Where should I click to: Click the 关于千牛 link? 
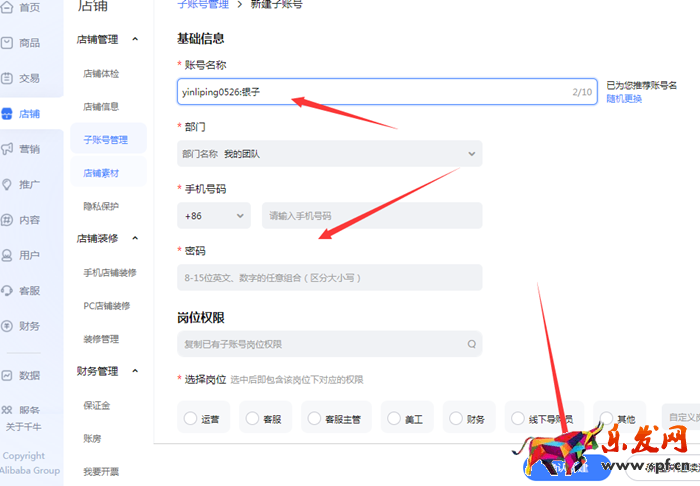23,427
